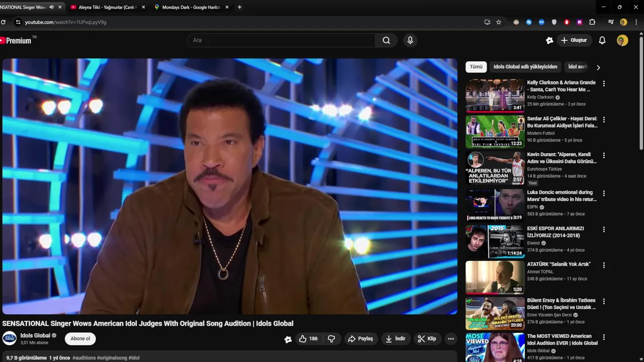Open options for ESKİ ESPOR video
This screenshot has width=644, height=362.
tap(604, 229)
